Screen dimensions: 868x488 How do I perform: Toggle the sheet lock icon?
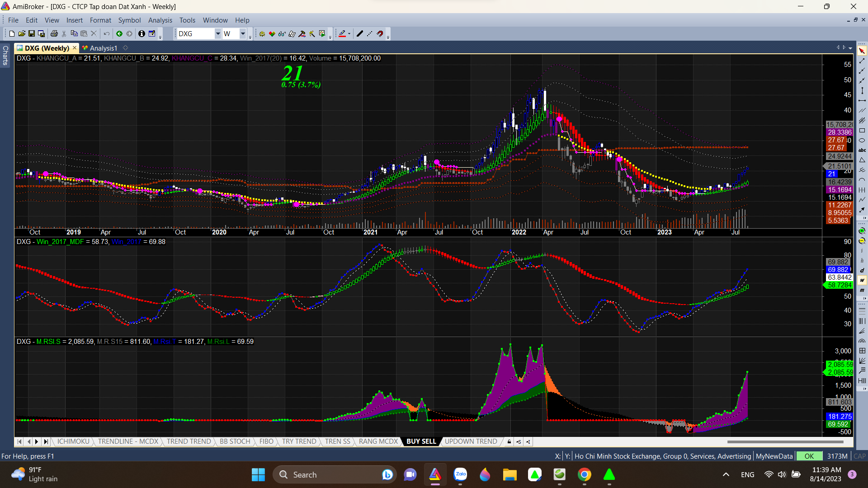tap(509, 441)
